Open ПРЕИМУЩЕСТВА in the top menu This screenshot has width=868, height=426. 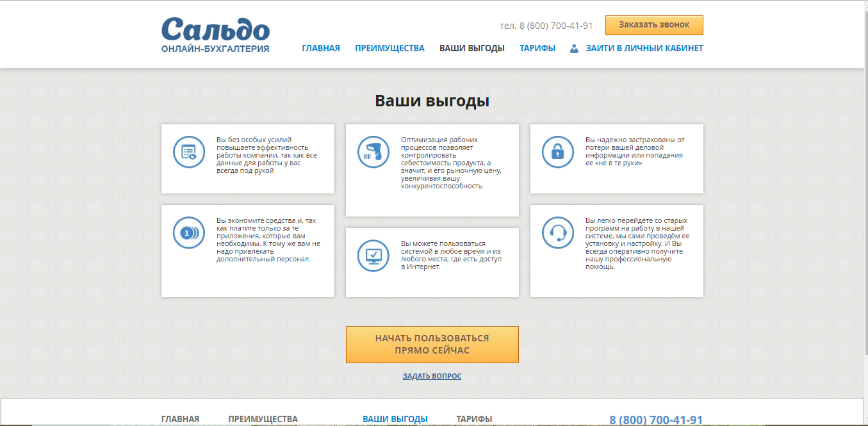(389, 48)
